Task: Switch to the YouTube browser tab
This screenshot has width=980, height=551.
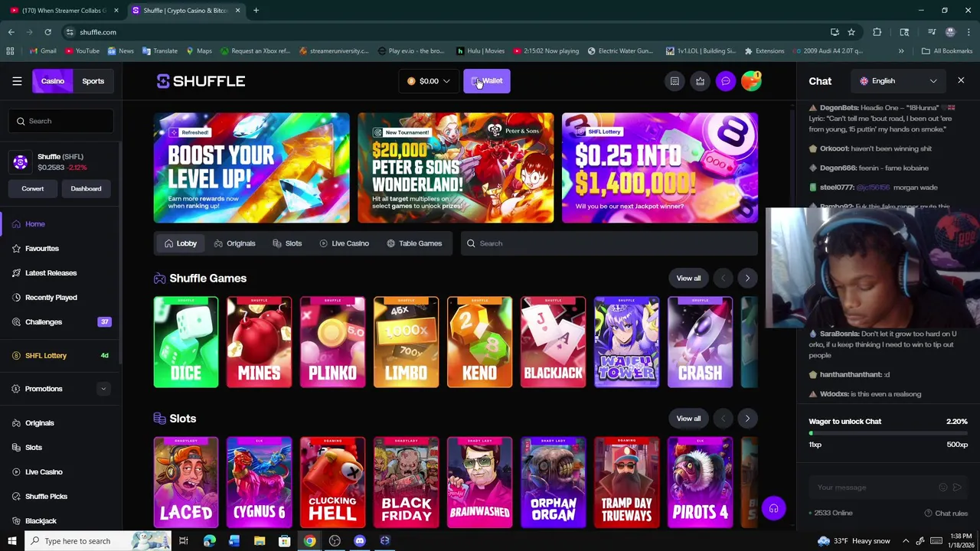Action: 64,11
